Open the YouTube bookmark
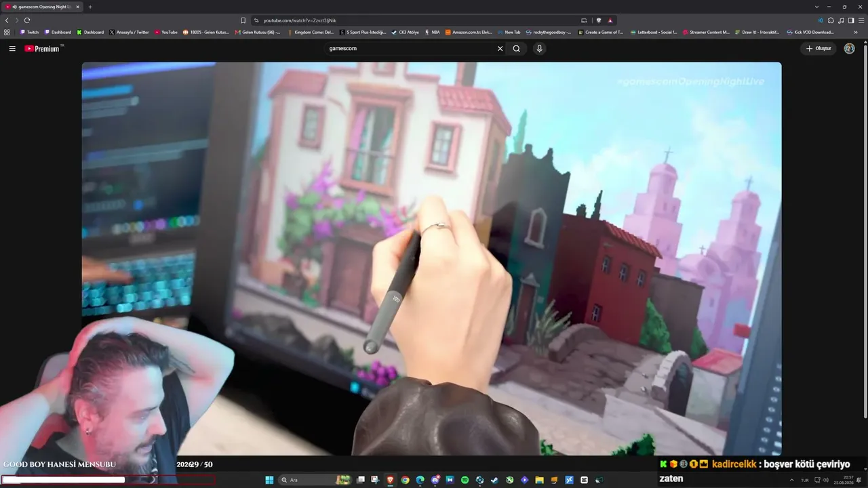 point(166,32)
